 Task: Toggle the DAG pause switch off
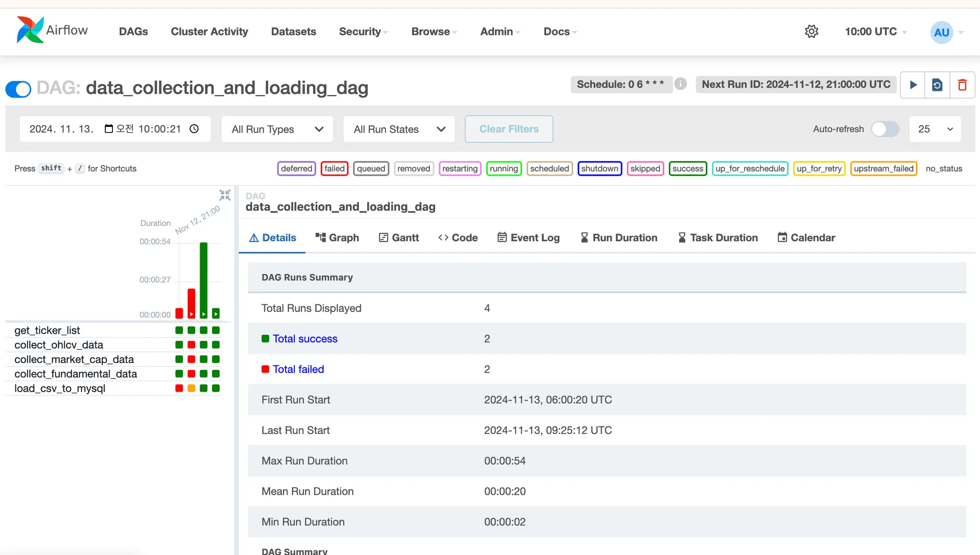(x=18, y=89)
